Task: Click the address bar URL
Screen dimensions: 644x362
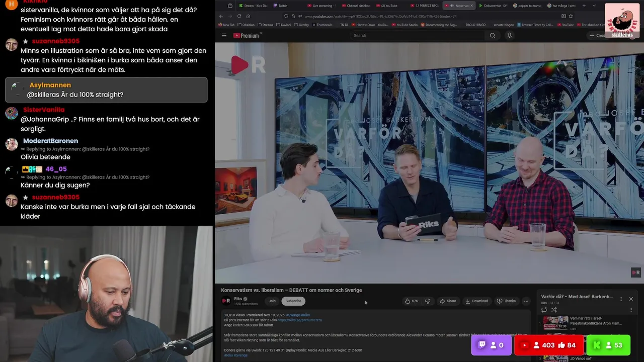Action: tap(381, 16)
